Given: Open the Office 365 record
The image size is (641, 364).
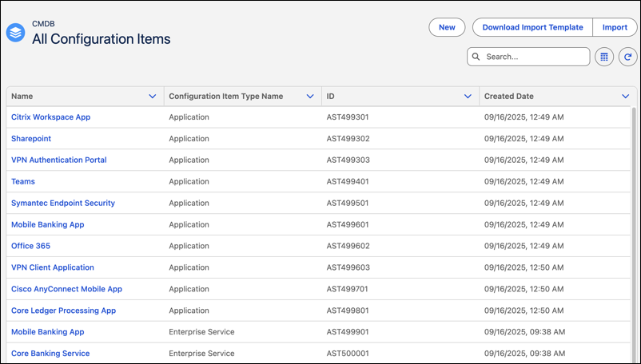Looking at the screenshot, I should click(30, 246).
